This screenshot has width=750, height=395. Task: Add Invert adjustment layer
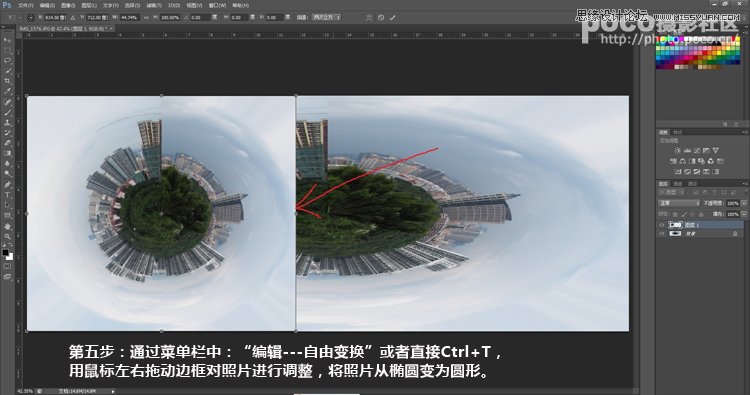point(678,171)
